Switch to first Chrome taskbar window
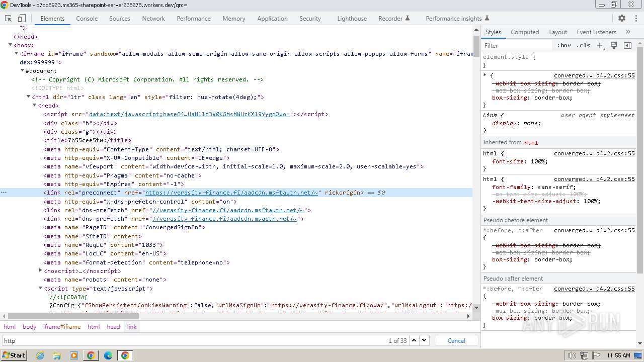Screen dimensions: 644x362 click(x=91, y=355)
